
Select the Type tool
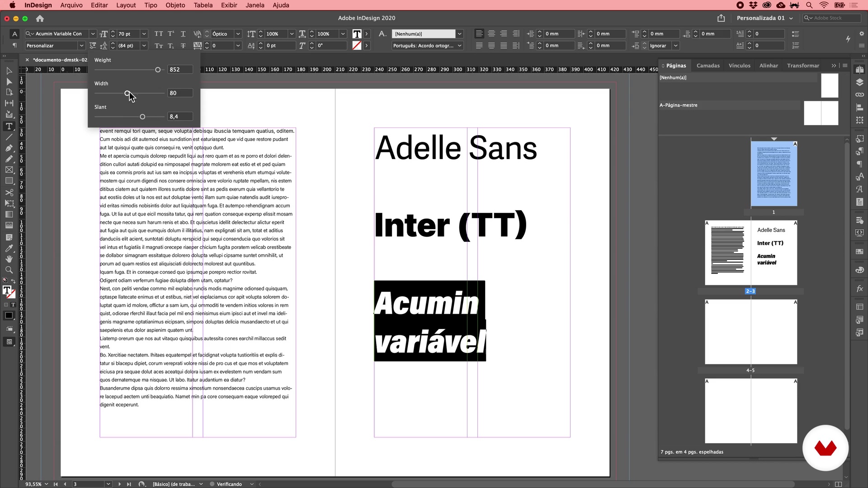[9, 126]
